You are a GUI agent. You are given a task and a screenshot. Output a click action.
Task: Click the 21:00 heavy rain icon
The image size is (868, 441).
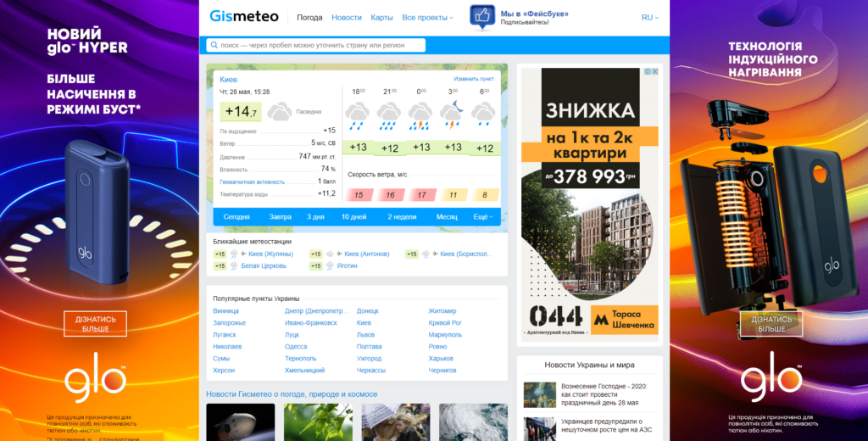point(389,117)
